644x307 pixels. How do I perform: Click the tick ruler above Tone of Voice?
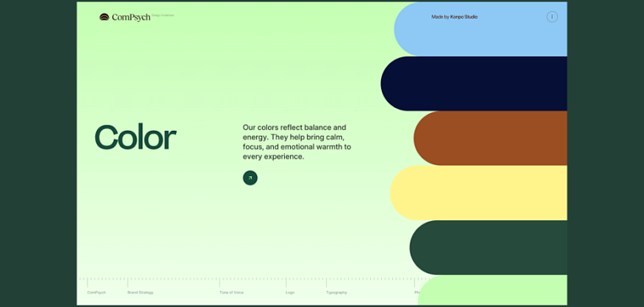[220, 283]
